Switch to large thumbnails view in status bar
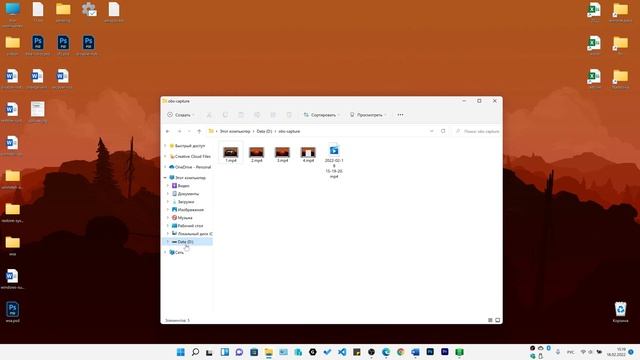The image size is (640, 360). pos(498,320)
